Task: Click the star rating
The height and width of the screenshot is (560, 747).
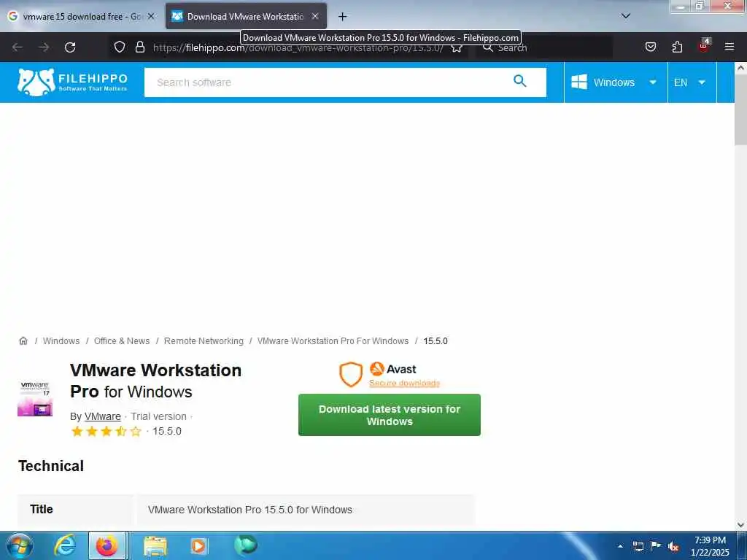Action: (x=107, y=432)
